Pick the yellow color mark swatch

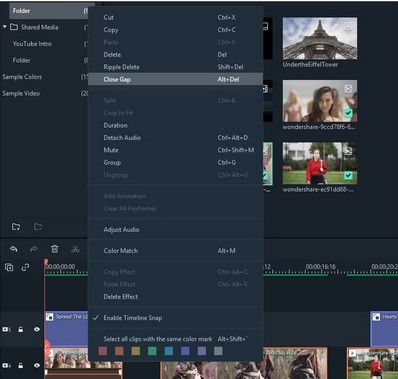click(x=136, y=351)
